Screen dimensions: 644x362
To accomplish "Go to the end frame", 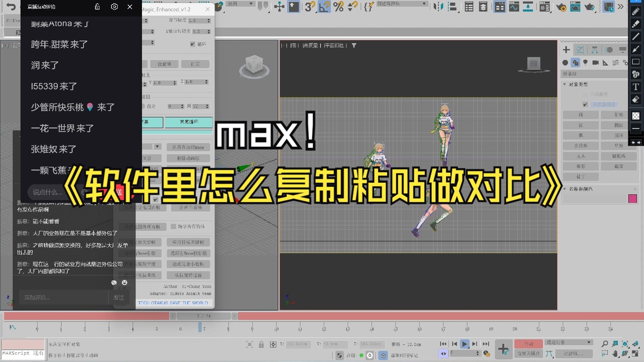I will (x=486, y=344).
